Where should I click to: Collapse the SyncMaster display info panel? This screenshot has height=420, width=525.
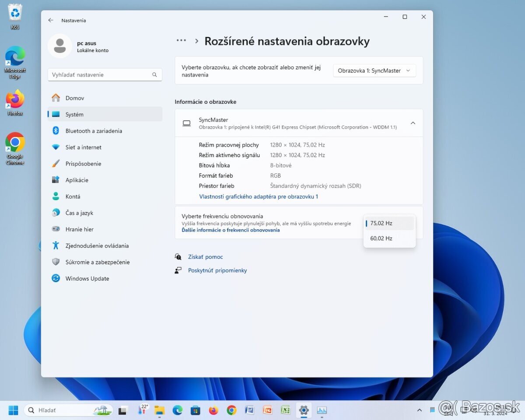click(x=413, y=123)
